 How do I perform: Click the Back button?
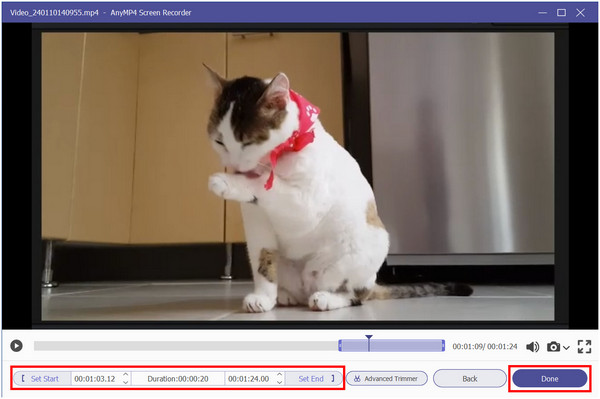(470, 379)
